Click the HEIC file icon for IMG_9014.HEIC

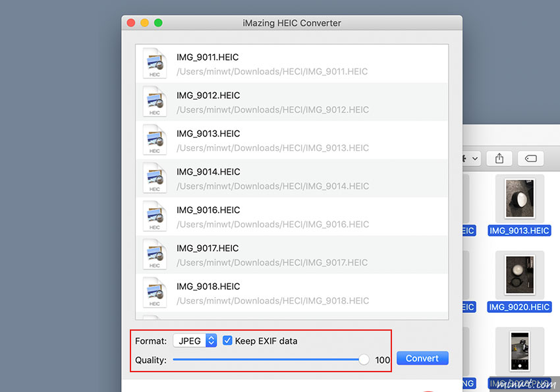pyautogui.click(x=155, y=178)
